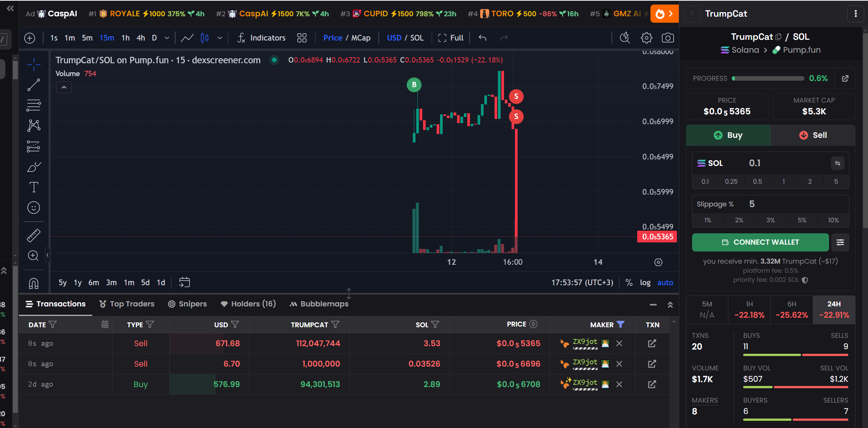This screenshot has width=868, height=428.
Task: Select the trend line drawing tool
Action: (34, 85)
